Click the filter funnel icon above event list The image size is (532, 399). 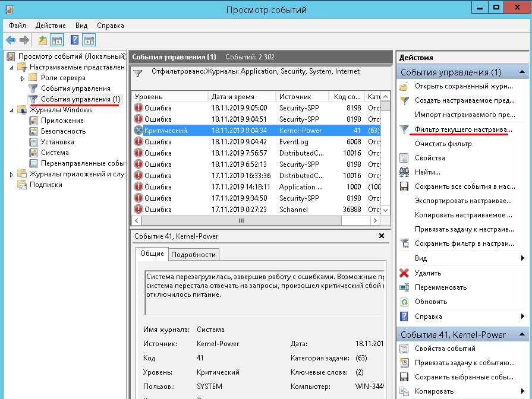[x=138, y=74]
